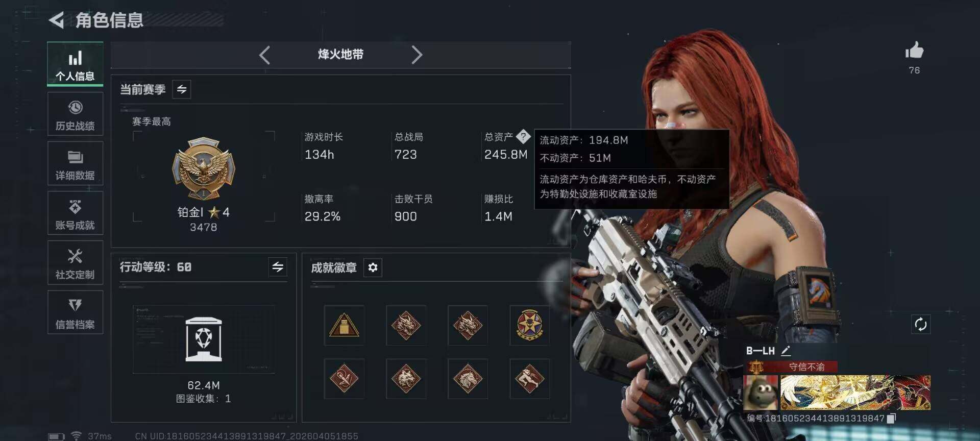Give a thumbs-up like to this profile
The image size is (980, 441).
(914, 51)
